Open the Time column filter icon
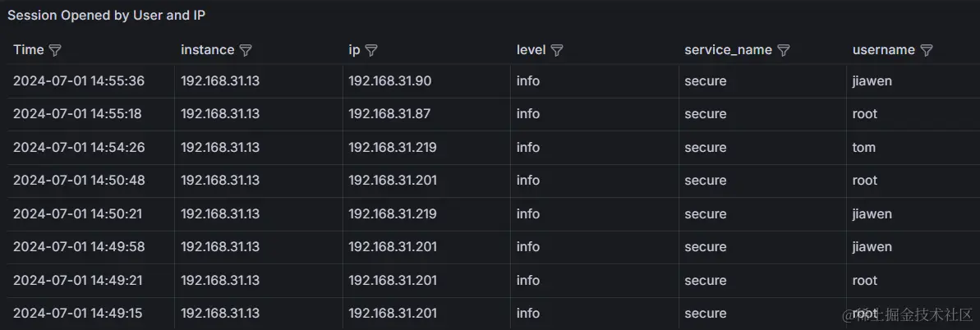 coord(55,50)
